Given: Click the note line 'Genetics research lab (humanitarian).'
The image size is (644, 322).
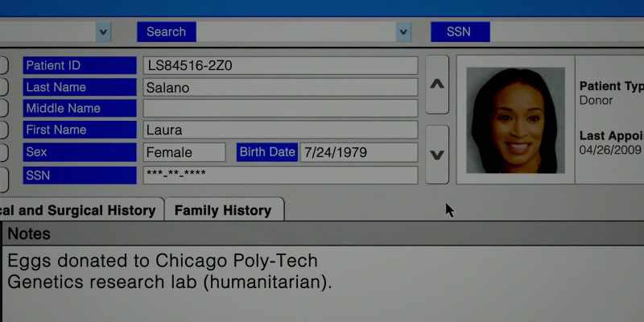Looking at the screenshot, I should pos(170,283).
